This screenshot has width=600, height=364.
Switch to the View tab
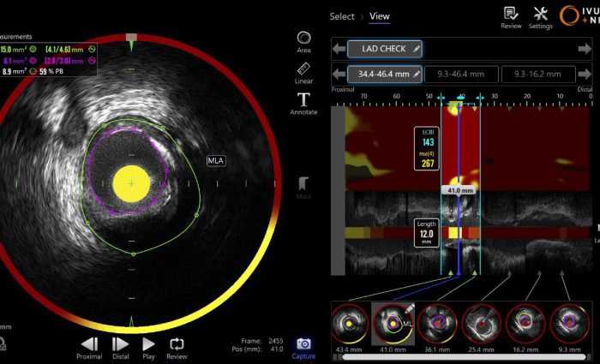click(x=379, y=16)
